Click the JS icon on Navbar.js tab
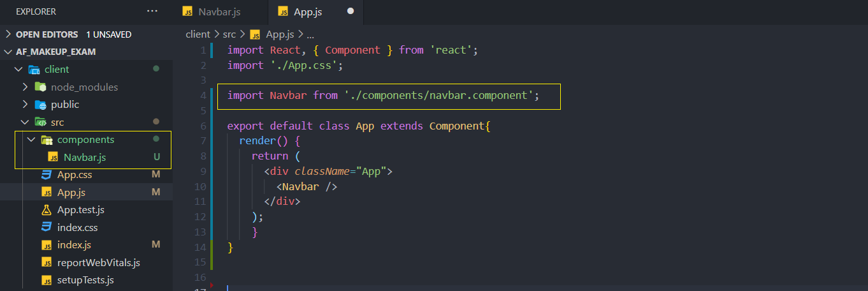This screenshot has height=291, width=868. coord(187,12)
